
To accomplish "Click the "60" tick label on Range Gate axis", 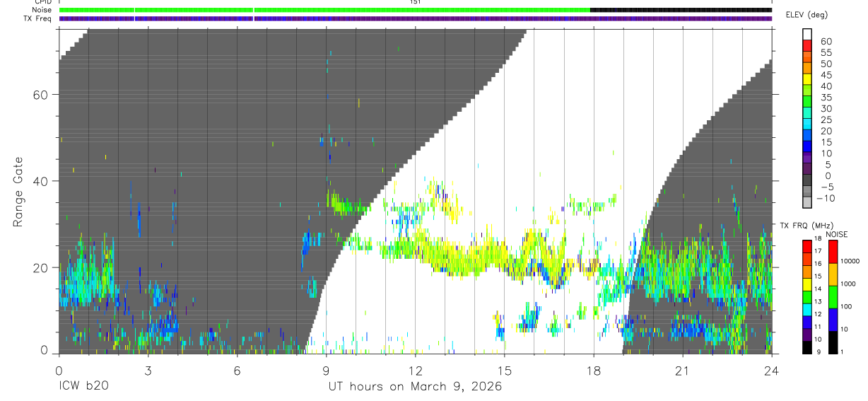I will [41, 95].
